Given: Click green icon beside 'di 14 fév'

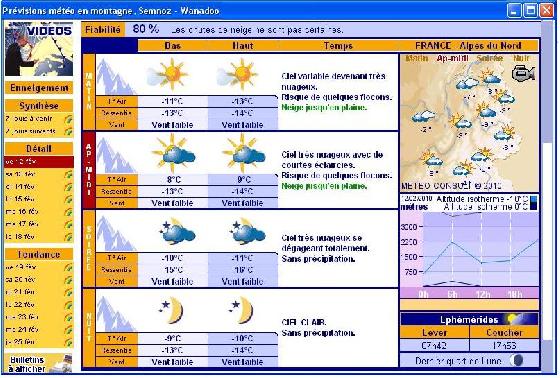Looking at the screenshot, I should click(68, 186).
